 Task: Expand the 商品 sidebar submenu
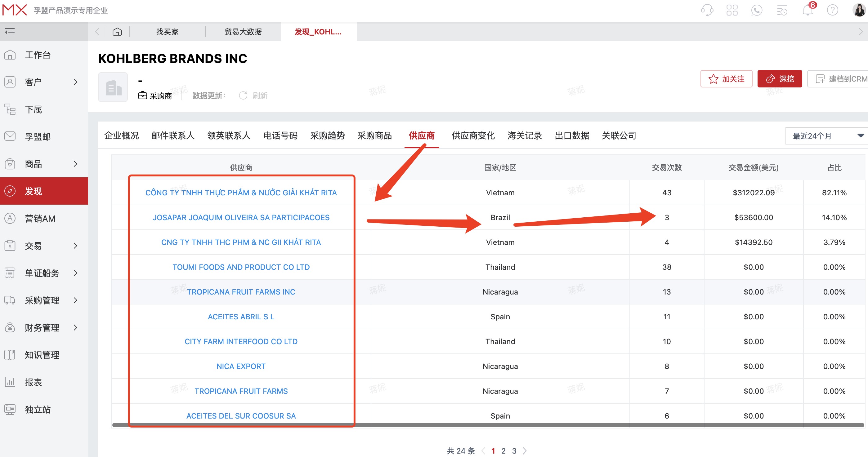pyautogui.click(x=75, y=164)
